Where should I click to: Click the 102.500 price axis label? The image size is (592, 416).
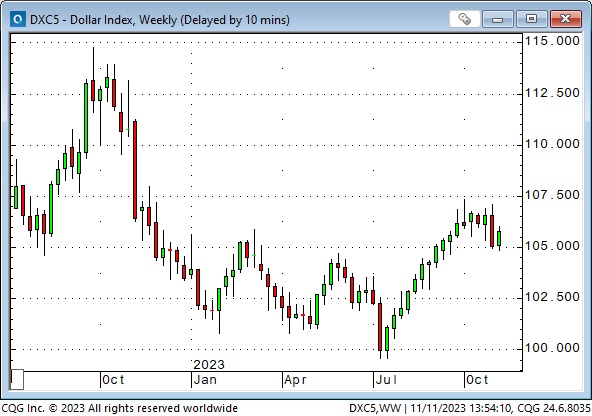[552, 297]
